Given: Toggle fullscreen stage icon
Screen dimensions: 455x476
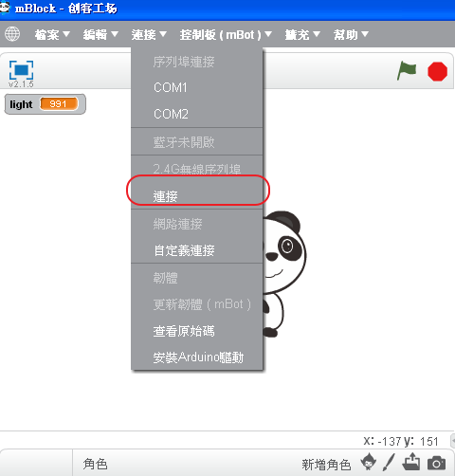Looking at the screenshot, I should tap(21, 70).
